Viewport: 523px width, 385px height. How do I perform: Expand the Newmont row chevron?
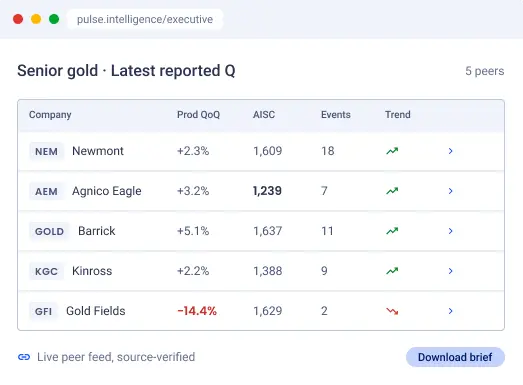(x=450, y=151)
